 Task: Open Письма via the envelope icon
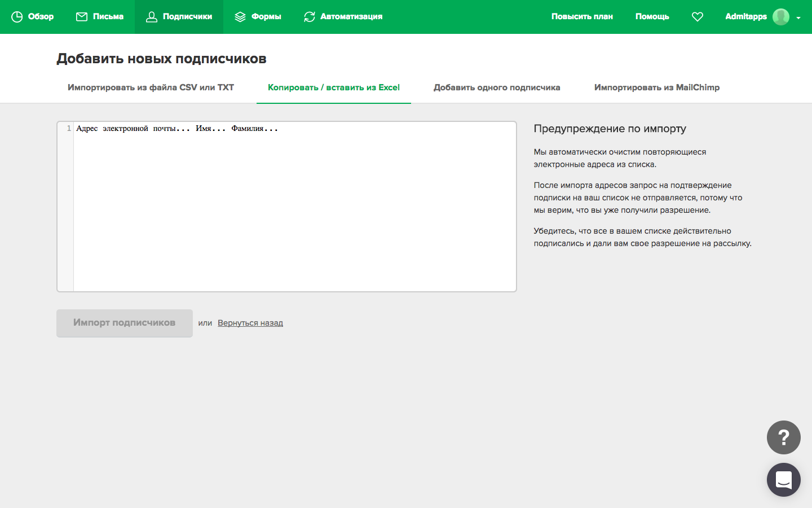[x=81, y=16]
